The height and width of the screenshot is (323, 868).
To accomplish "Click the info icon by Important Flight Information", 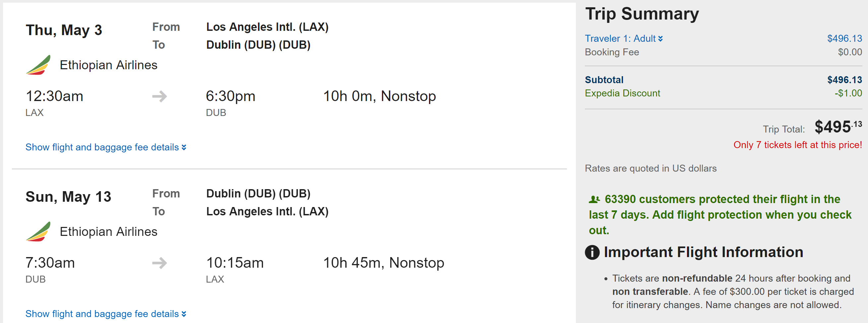I will click(x=592, y=252).
